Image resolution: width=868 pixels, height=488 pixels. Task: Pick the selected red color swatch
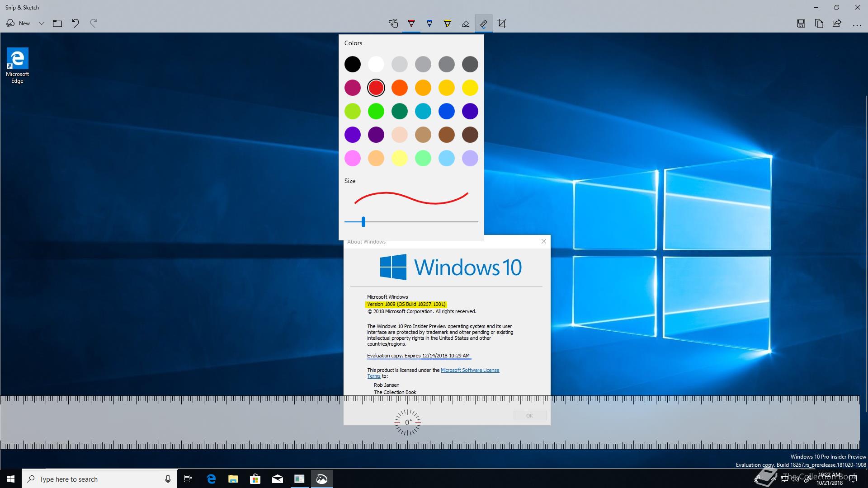[x=376, y=88]
